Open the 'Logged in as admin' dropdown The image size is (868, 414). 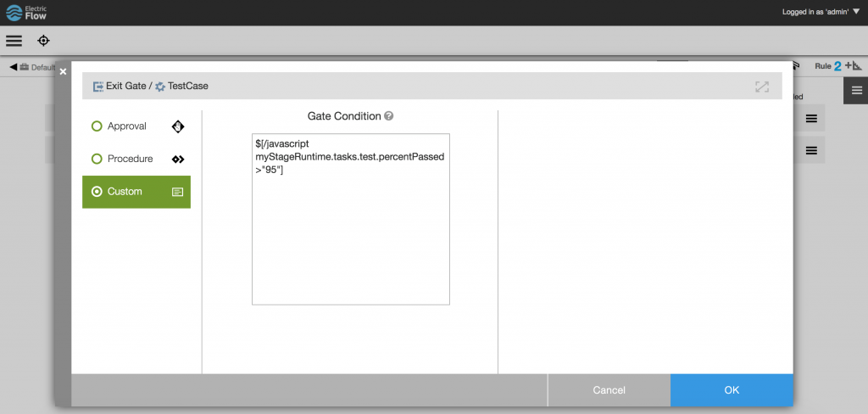821,12
